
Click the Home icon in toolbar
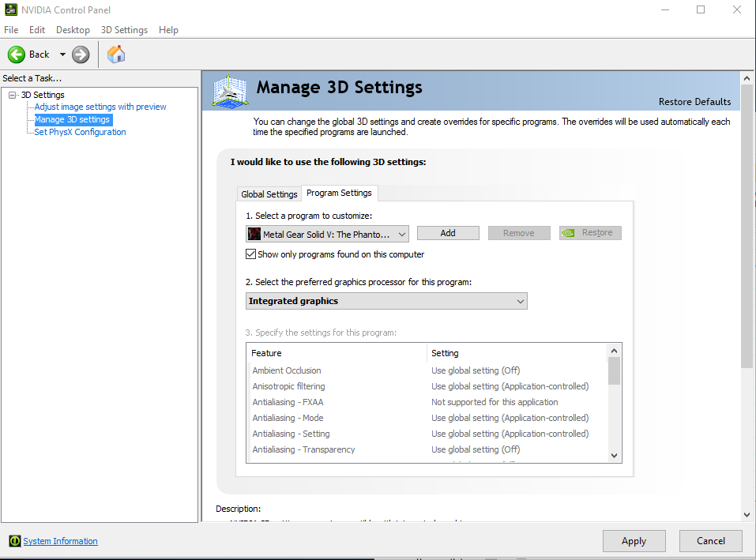tap(116, 54)
